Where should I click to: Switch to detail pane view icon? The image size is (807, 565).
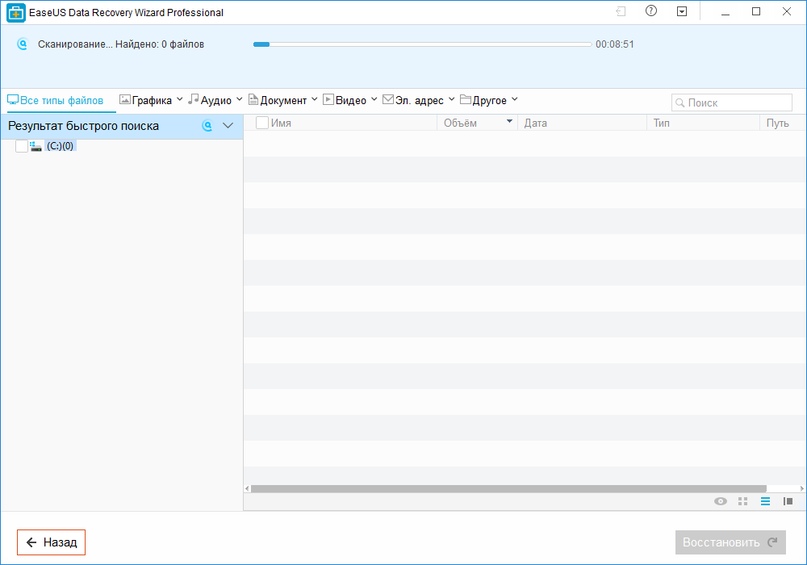tap(788, 501)
